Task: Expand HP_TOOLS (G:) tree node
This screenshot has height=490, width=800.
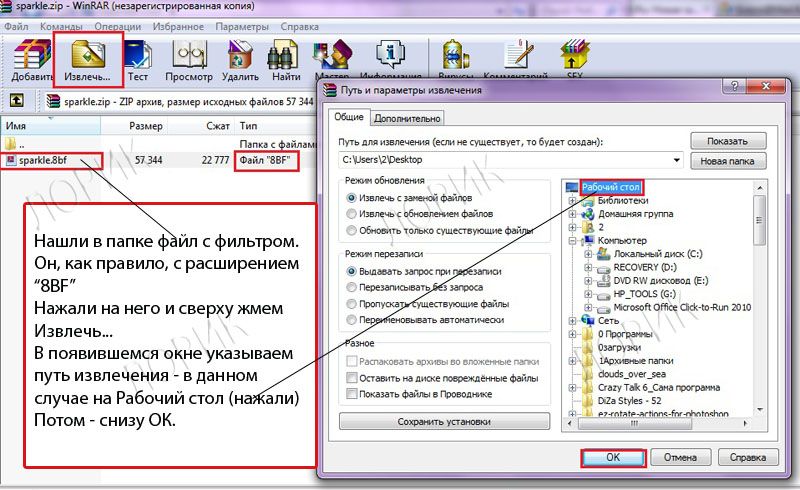Action: coord(588,294)
